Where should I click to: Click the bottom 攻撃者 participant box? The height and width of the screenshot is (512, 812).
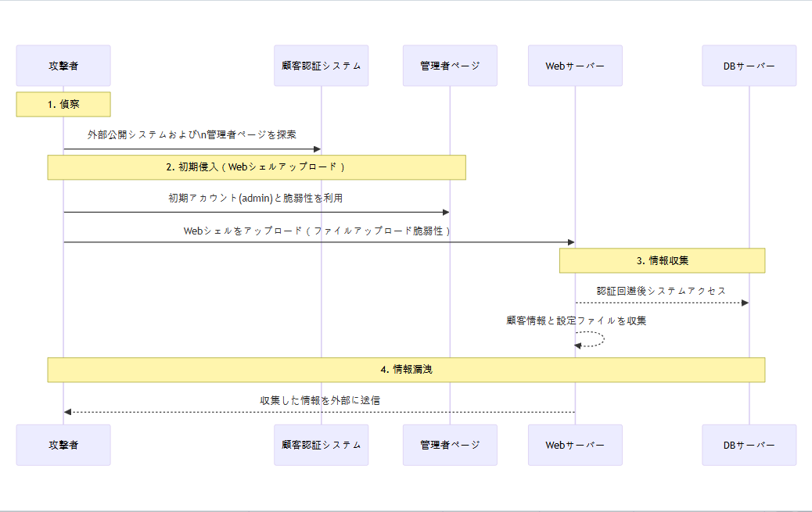tap(63, 446)
